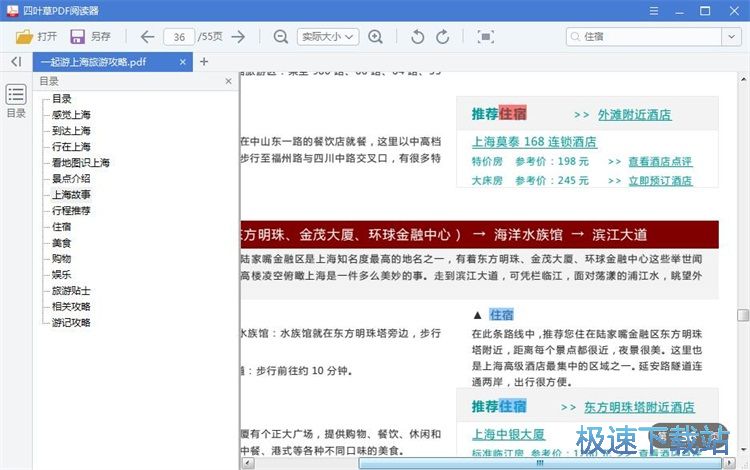This screenshot has height=470, width=750.
Task: Click the /55页 page count label
Action: click(x=210, y=37)
